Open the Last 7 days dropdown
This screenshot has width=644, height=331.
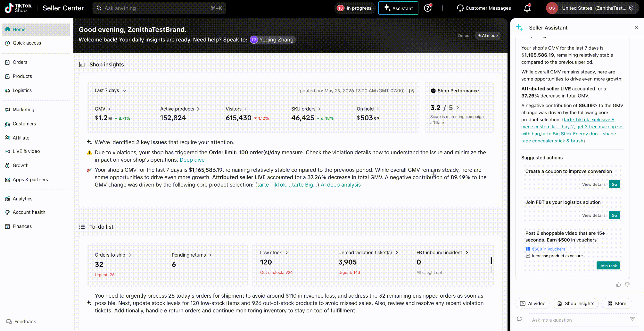coord(110,90)
